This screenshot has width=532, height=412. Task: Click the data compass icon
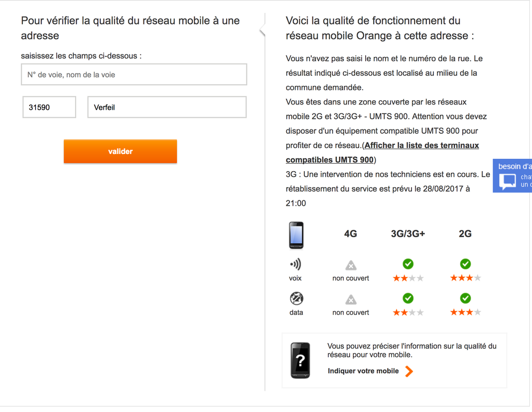tap(296, 298)
